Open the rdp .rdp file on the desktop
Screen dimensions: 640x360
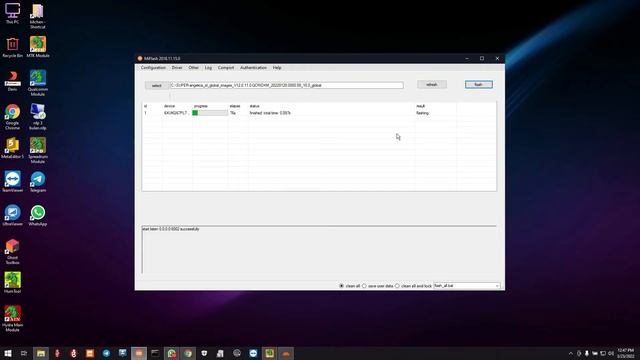tap(38, 116)
